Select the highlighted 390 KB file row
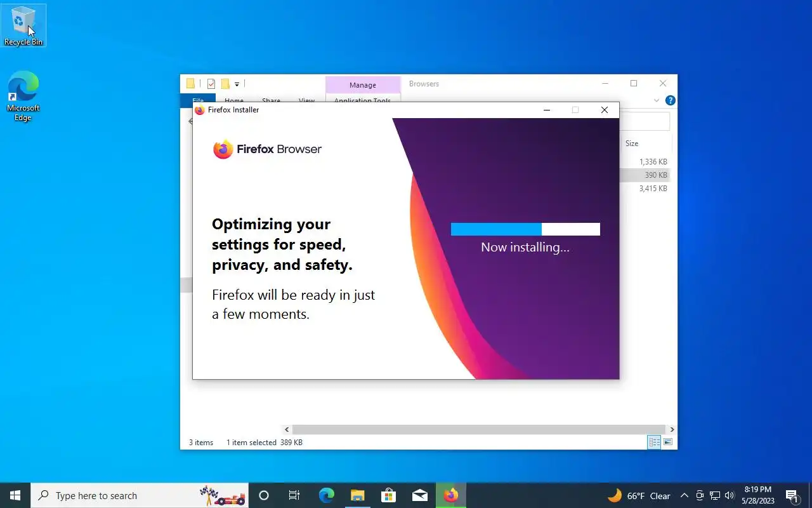812x508 pixels. [645, 175]
